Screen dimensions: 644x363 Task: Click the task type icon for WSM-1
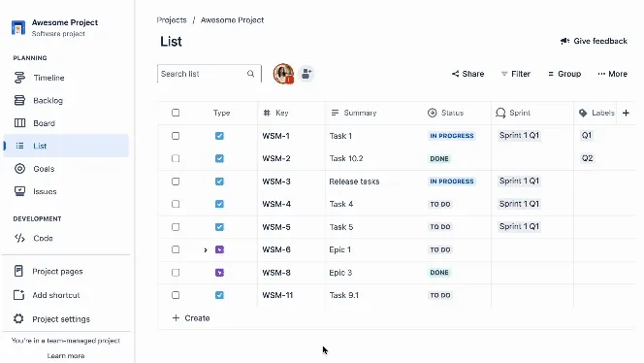[220, 136]
